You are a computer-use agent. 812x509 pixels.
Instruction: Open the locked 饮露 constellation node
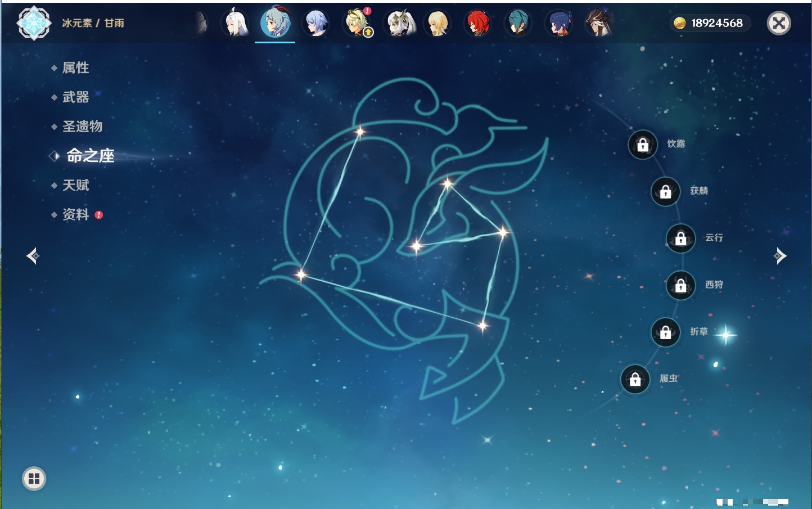tap(643, 145)
